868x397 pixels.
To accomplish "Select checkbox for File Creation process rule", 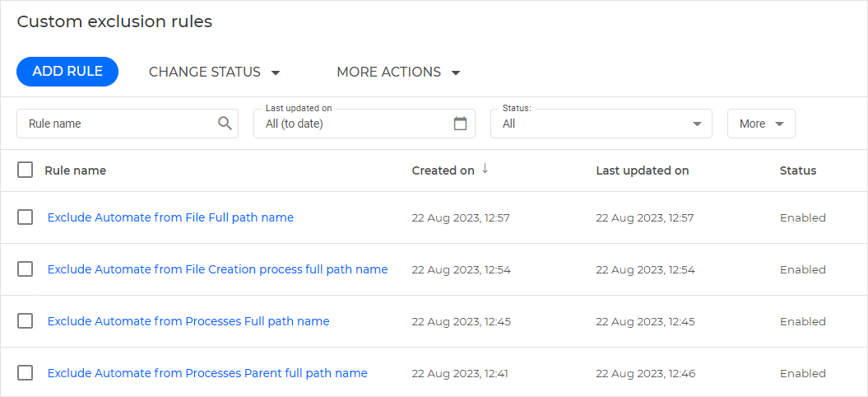I will click(26, 269).
